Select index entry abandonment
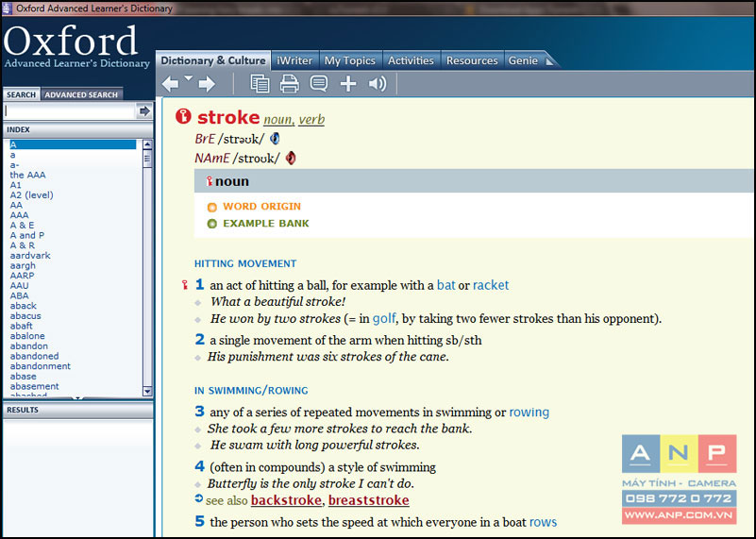The width and height of the screenshot is (756, 539). pos(40,366)
